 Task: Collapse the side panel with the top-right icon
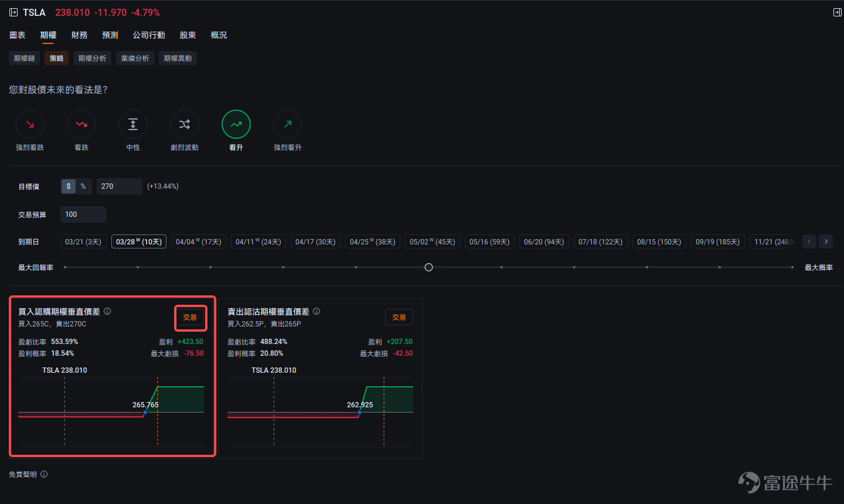(x=837, y=12)
